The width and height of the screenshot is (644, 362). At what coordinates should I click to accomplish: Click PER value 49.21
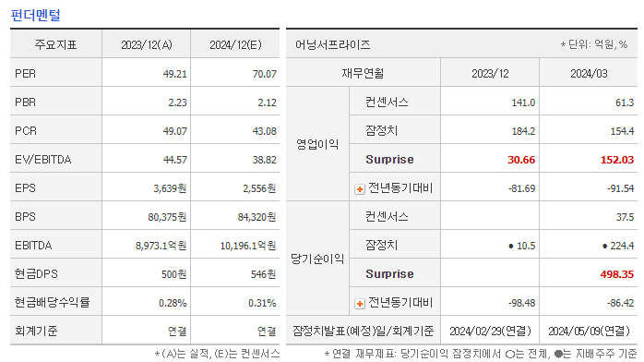coord(174,74)
